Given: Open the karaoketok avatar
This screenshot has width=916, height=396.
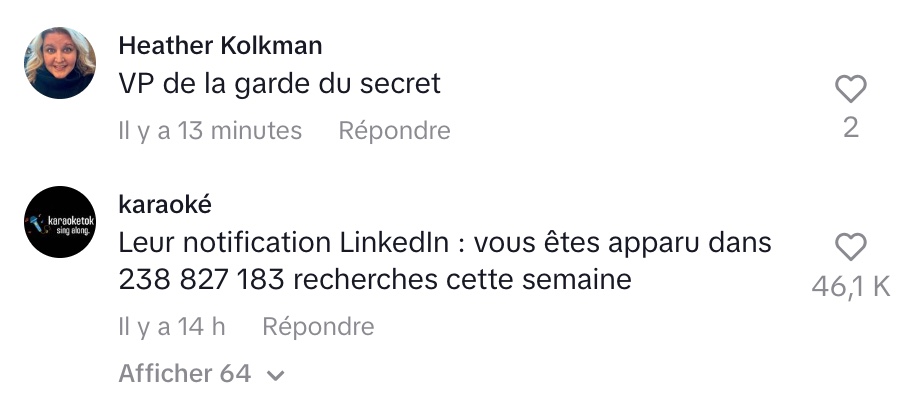Looking at the screenshot, I should click(60, 222).
